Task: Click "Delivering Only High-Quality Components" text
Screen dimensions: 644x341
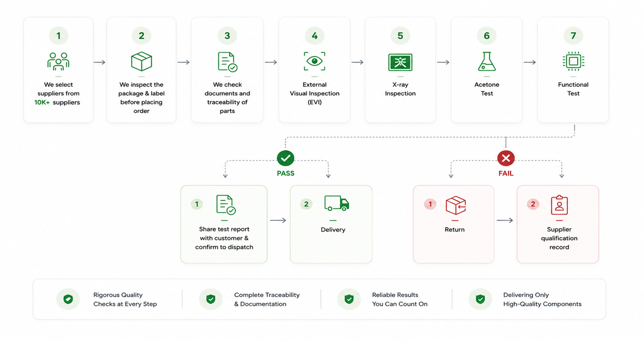Action: click(x=542, y=300)
